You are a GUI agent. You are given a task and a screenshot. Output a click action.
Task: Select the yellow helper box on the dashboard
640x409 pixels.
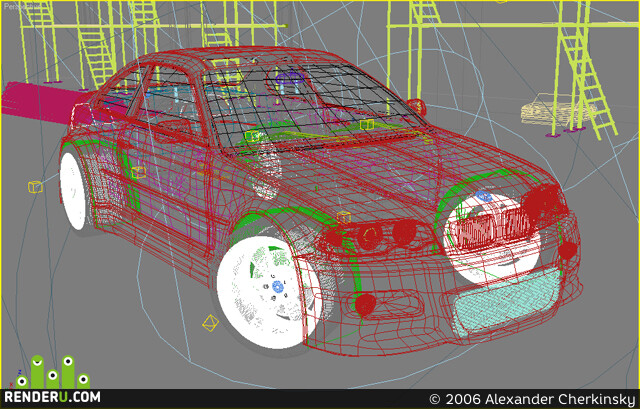(x=252, y=136)
